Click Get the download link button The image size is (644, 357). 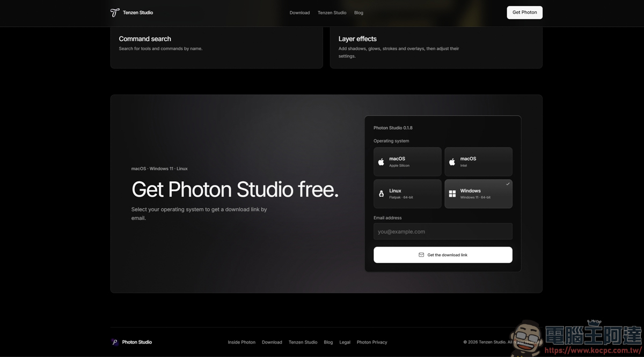443,255
